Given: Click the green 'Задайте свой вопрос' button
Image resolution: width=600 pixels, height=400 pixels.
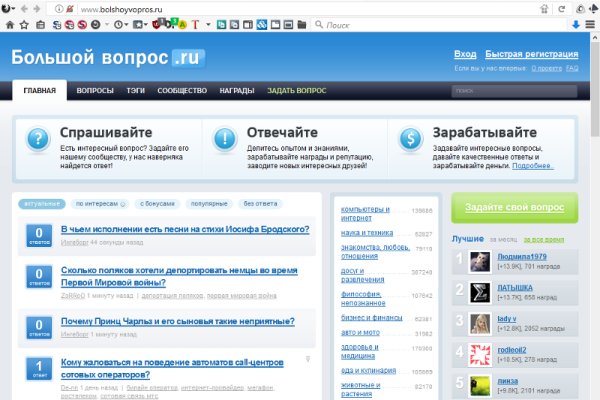Looking at the screenshot, I should pos(514,208).
